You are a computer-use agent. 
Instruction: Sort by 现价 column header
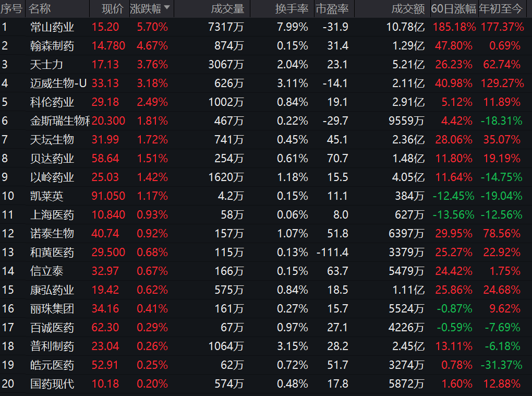click(112, 8)
